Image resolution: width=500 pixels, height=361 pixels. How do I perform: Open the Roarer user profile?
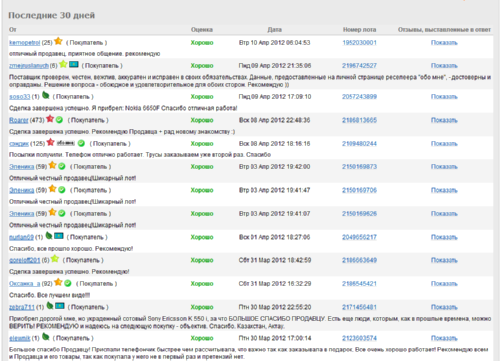click(x=19, y=120)
